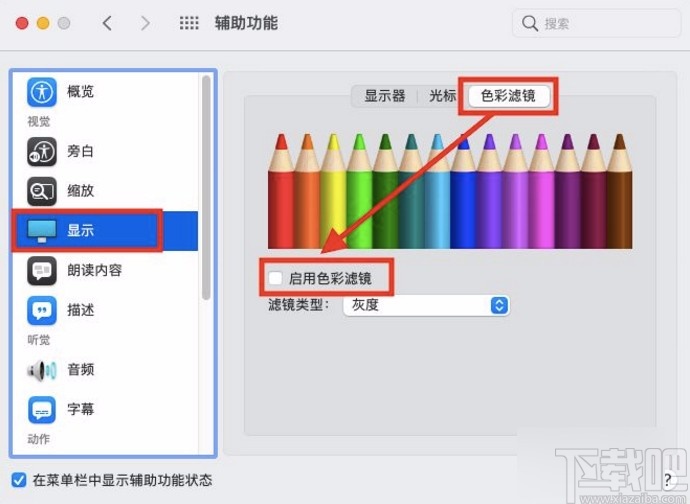Uncheck 在菜单栏中显示辅助功能状态 checkbox

click(x=19, y=480)
